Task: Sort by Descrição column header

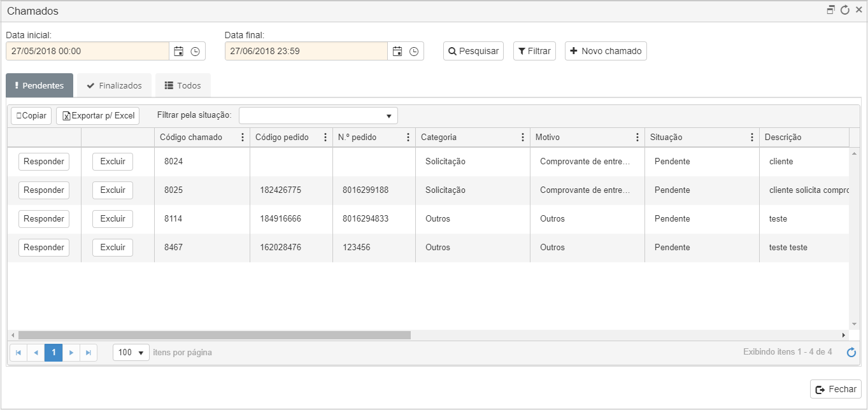Action: (783, 138)
